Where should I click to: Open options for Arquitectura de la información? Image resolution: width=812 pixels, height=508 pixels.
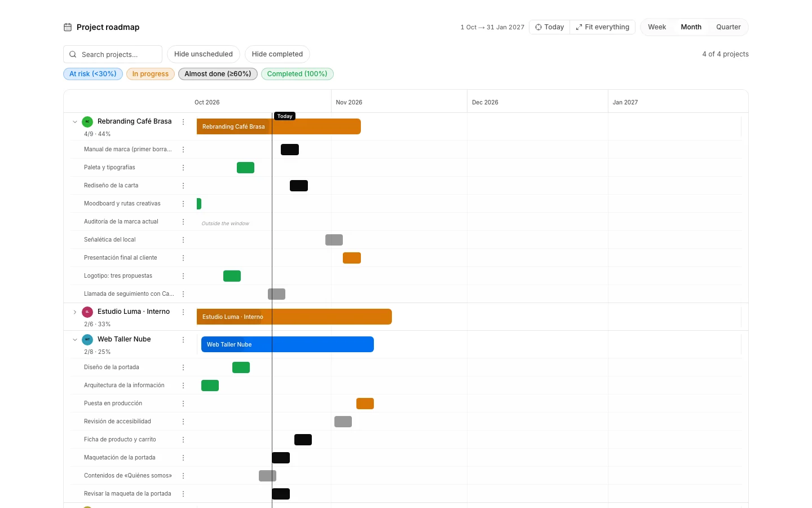click(183, 386)
